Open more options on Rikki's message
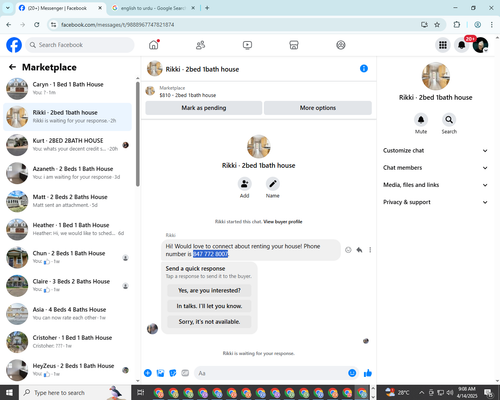500x400 pixels. pos(370,250)
